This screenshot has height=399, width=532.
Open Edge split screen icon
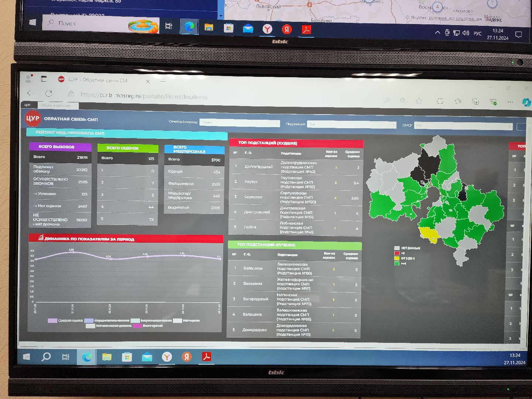[440, 101]
